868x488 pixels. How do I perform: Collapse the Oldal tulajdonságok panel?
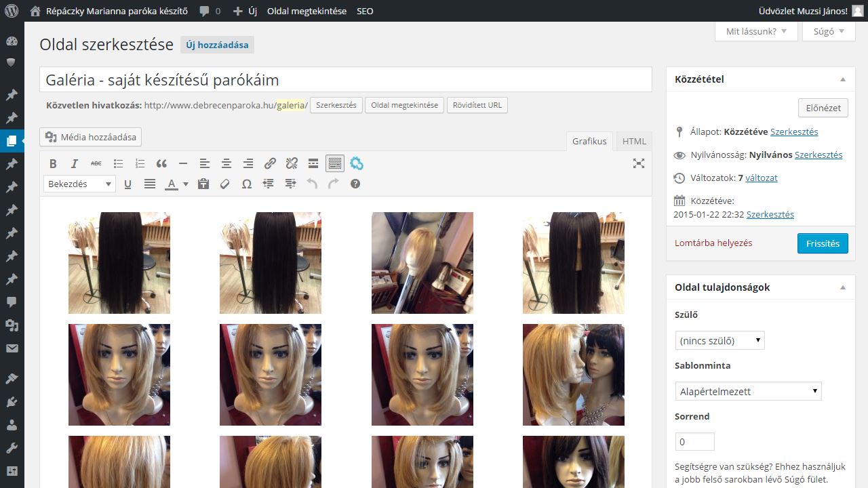(x=843, y=287)
